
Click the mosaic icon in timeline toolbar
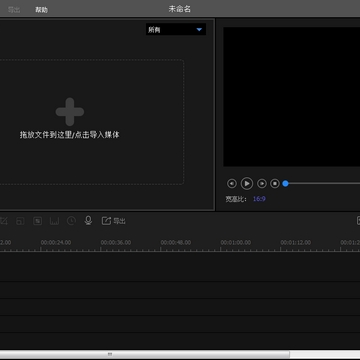pyautogui.click(x=37, y=221)
